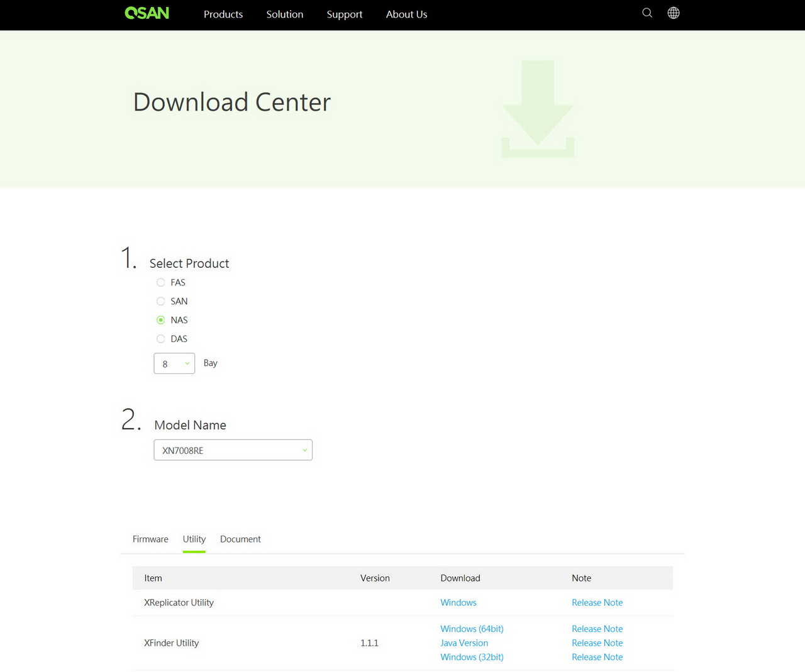The height and width of the screenshot is (672, 805).
Task: Click the XReplicator Utility item text
Action: point(179,603)
